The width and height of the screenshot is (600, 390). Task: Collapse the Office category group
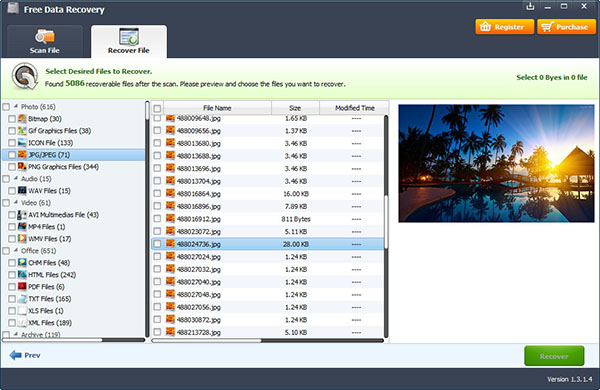(x=16, y=250)
